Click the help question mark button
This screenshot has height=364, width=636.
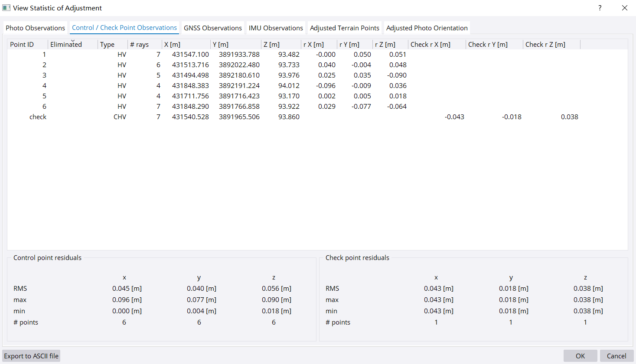[600, 8]
